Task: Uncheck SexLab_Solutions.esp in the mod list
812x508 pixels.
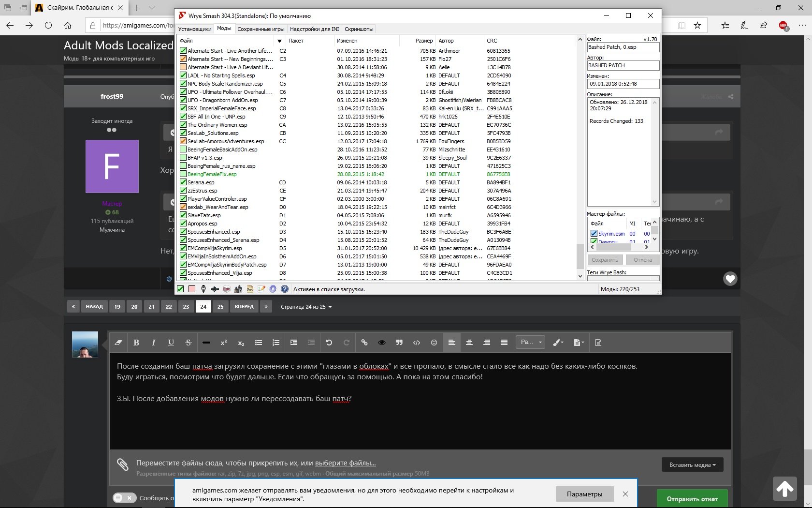Action: pyautogui.click(x=183, y=133)
